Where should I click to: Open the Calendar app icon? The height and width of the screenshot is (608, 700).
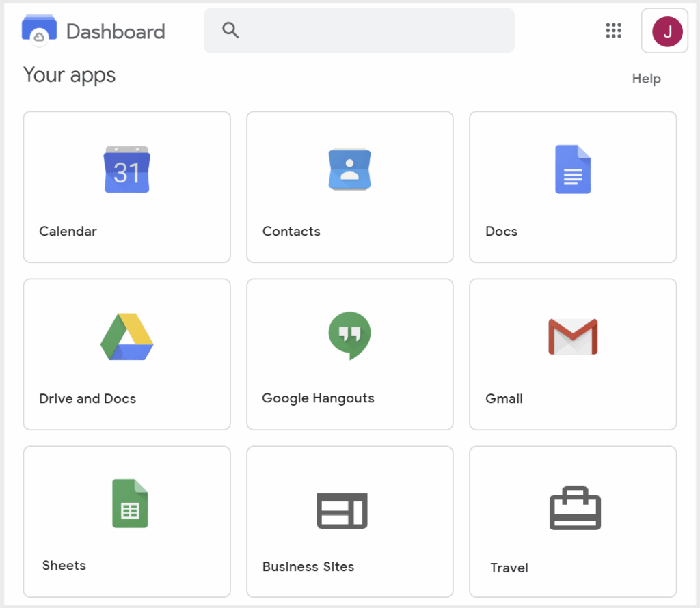pyautogui.click(x=126, y=169)
